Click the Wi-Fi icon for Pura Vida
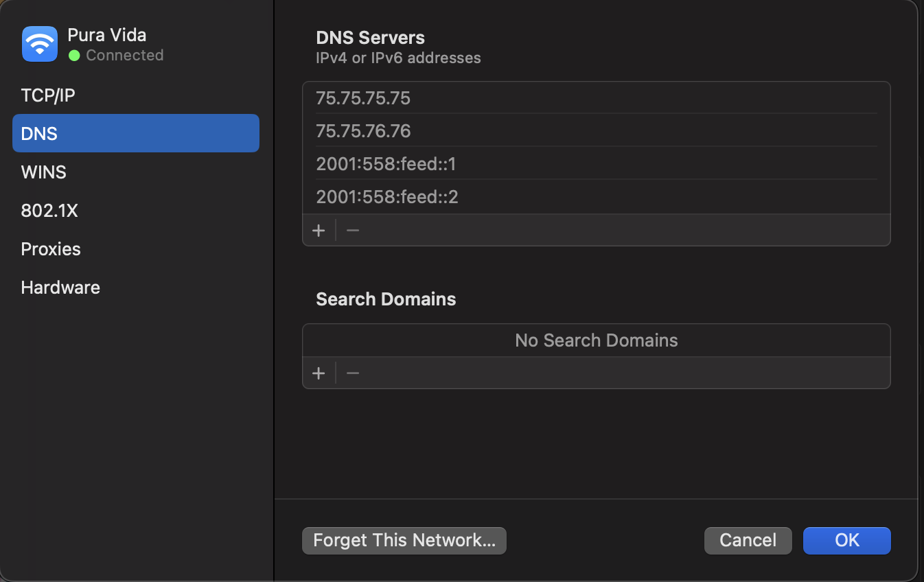This screenshot has width=924, height=582. (39, 44)
